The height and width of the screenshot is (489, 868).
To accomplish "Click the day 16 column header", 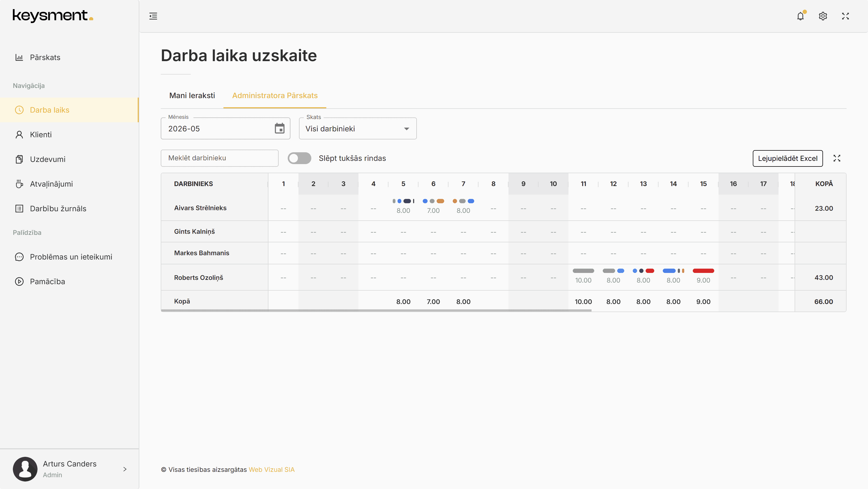I will point(733,184).
